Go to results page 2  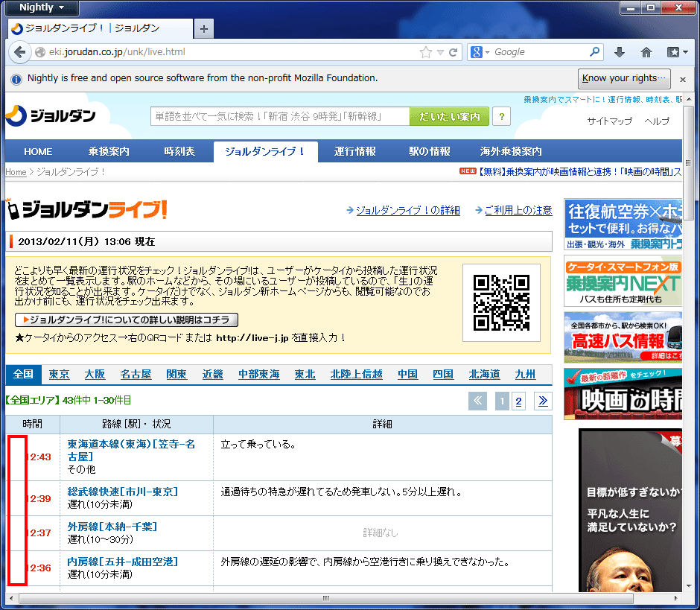click(x=519, y=401)
